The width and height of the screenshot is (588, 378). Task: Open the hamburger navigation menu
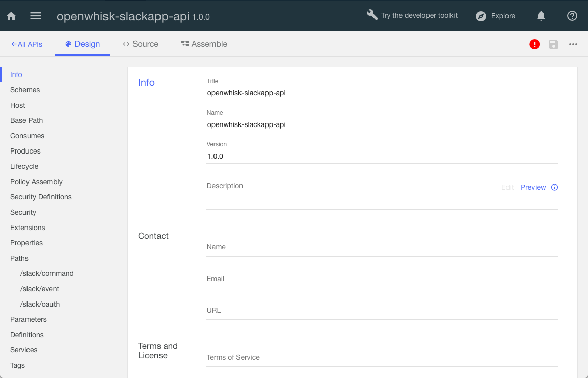tap(36, 16)
